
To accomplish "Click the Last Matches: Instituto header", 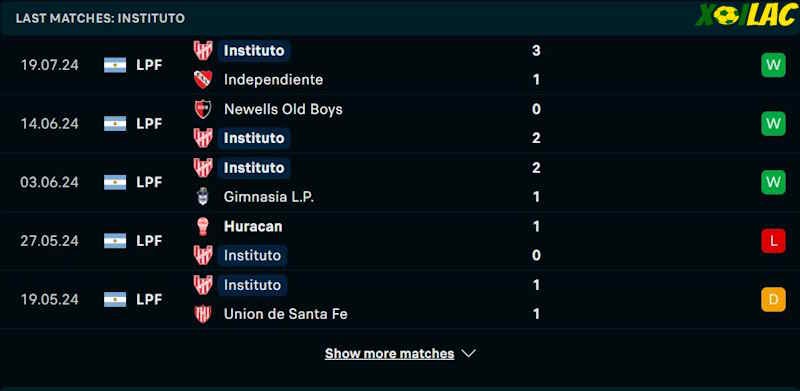I will tap(101, 18).
